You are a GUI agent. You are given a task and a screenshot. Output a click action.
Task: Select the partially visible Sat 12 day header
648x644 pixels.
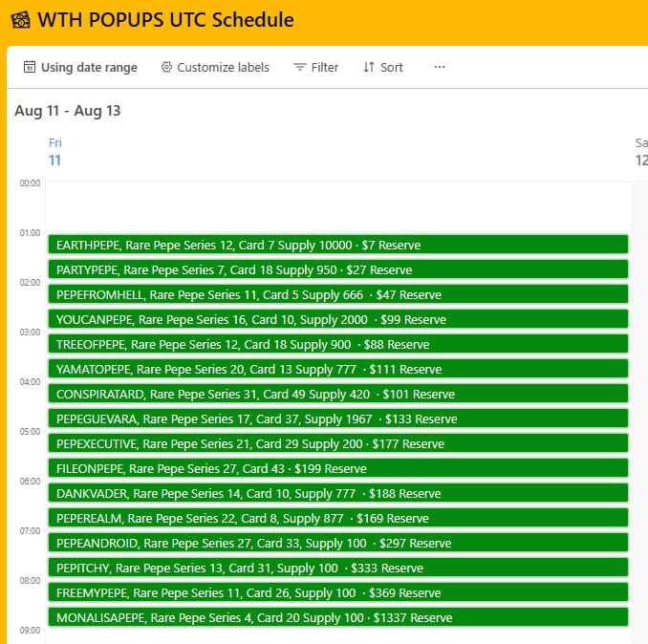pos(641,152)
